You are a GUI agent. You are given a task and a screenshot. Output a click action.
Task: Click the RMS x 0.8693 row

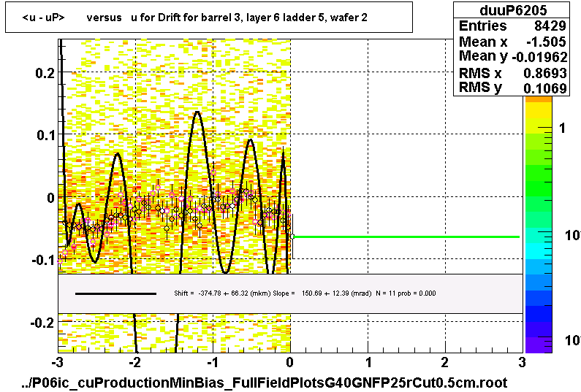tap(512, 73)
